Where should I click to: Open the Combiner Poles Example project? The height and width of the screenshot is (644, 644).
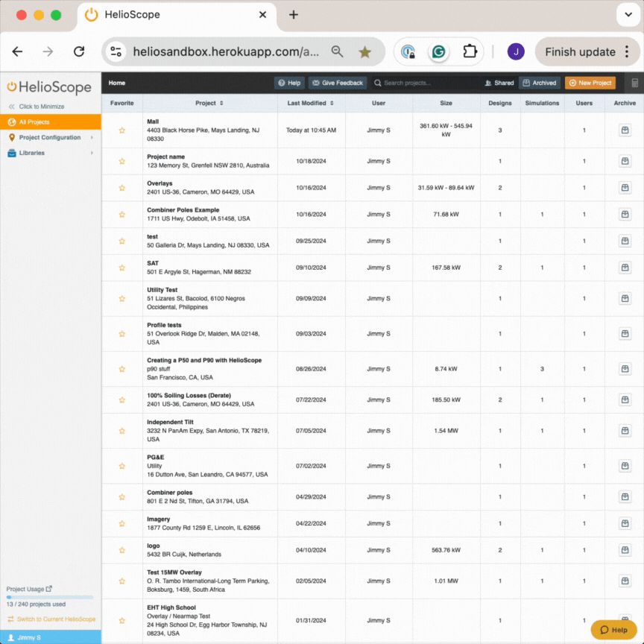[183, 210]
